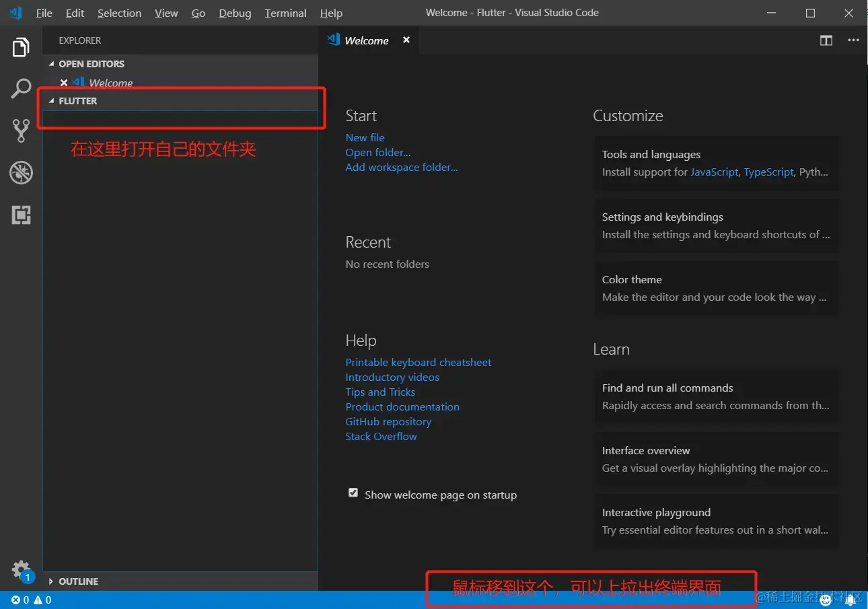The width and height of the screenshot is (868, 609).
Task: Click the No recent folders text
Action: click(387, 264)
